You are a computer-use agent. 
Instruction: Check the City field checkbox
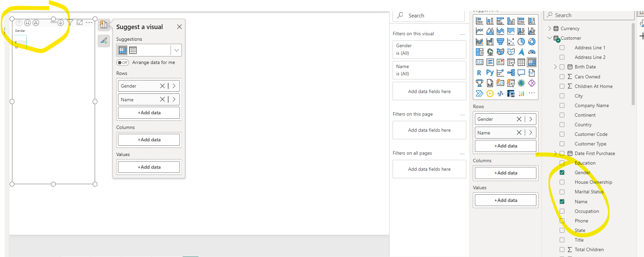[x=562, y=96]
